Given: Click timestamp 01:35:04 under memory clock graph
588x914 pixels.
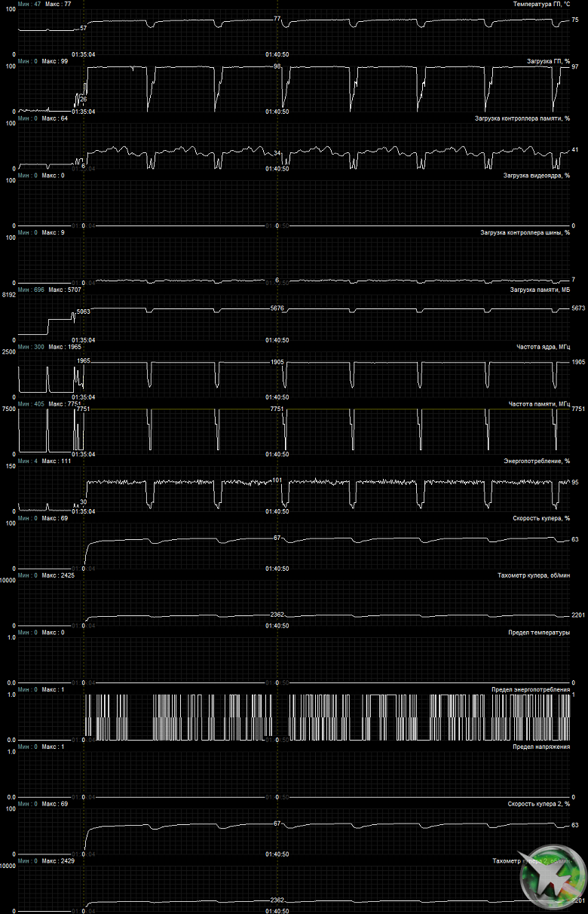Looking at the screenshot, I should (84, 455).
